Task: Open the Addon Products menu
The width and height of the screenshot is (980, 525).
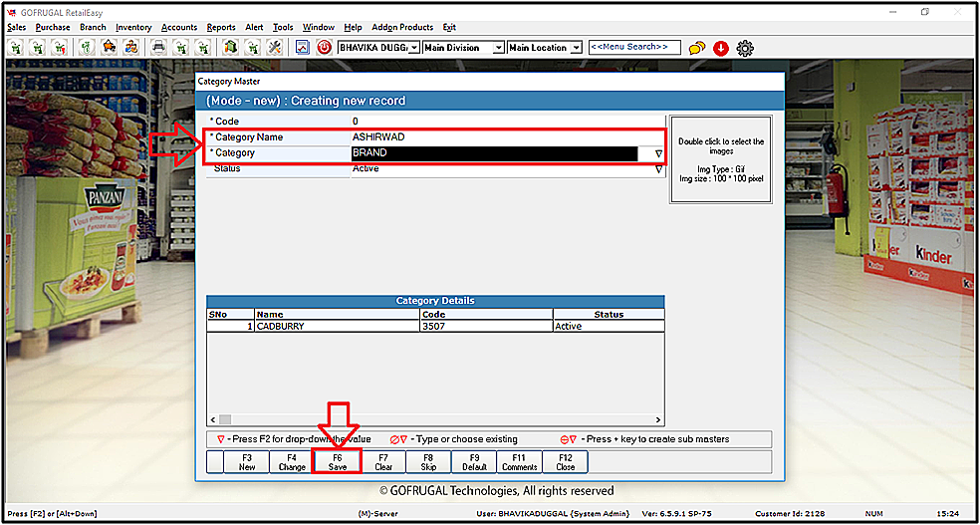Action: coord(402,28)
